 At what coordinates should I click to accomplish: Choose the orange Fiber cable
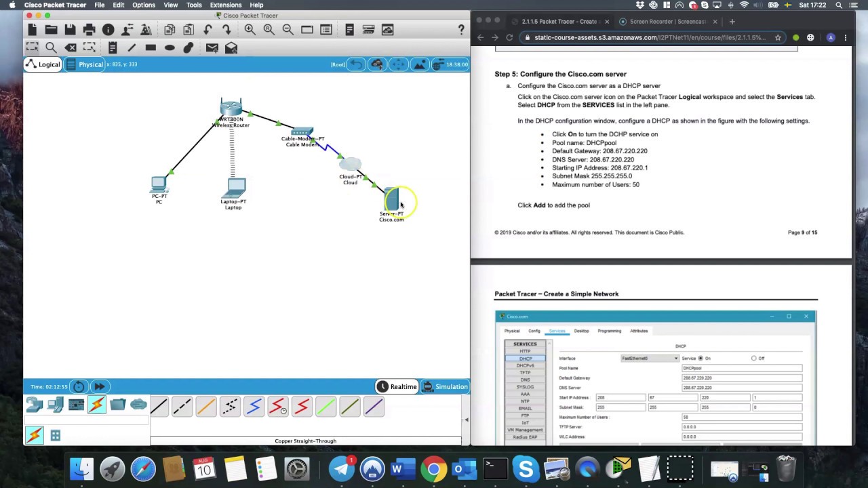pos(206,407)
